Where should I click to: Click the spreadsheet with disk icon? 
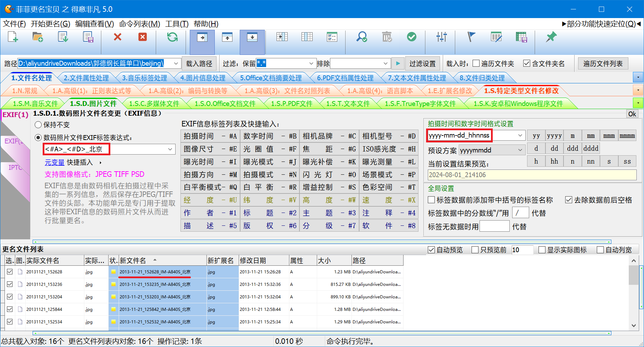click(522, 37)
